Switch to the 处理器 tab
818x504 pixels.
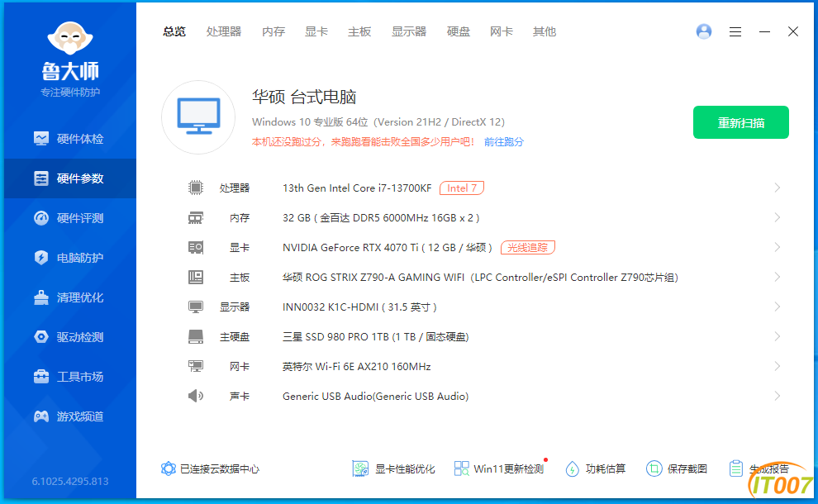pos(224,32)
